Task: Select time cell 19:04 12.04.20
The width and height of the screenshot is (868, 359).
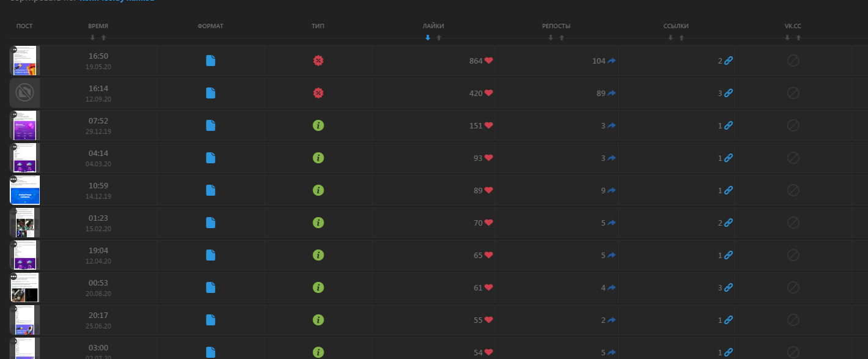Action: coord(98,255)
